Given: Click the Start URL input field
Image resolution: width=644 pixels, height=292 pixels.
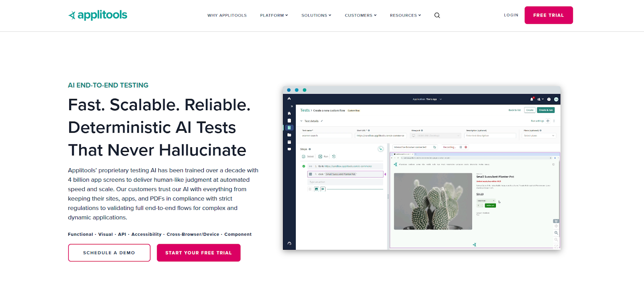Looking at the screenshot, I should point(381,136).
